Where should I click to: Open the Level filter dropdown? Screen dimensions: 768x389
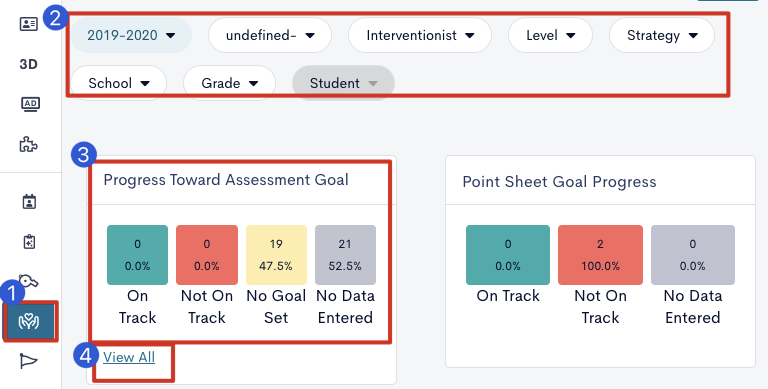pos(551,35)
